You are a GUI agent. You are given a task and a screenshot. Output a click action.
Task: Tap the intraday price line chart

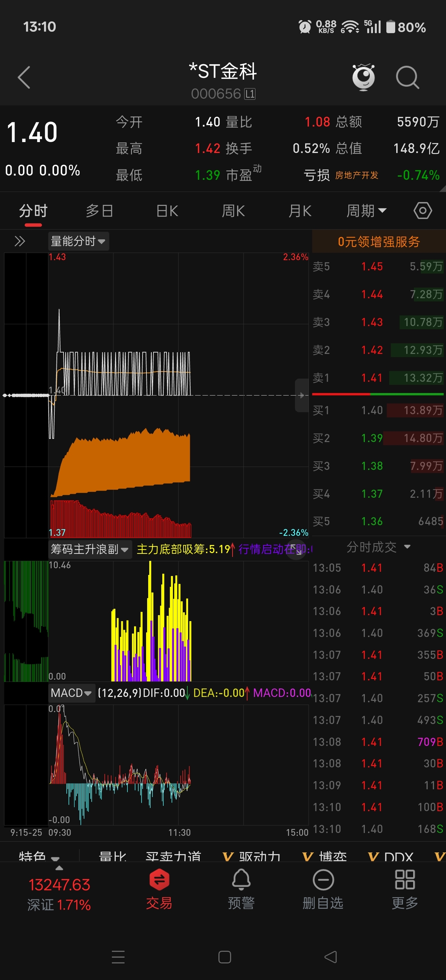178,395
